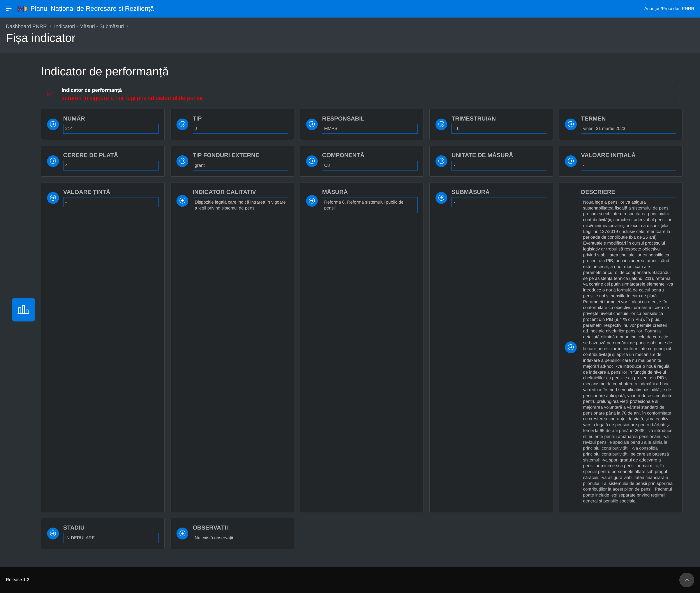Click red trend chart indicator icon
Image resolution: width=700 pixels, height=593 pixels.
click(51, 94)
